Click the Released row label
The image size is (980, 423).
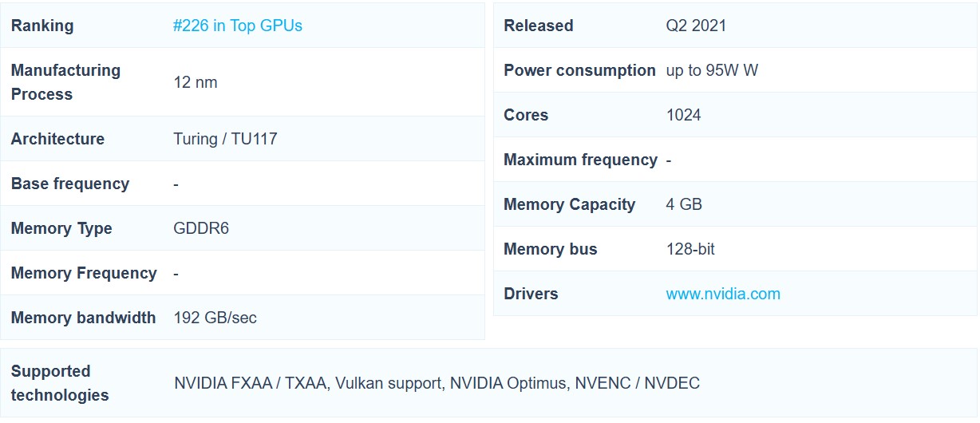(538, 26)
